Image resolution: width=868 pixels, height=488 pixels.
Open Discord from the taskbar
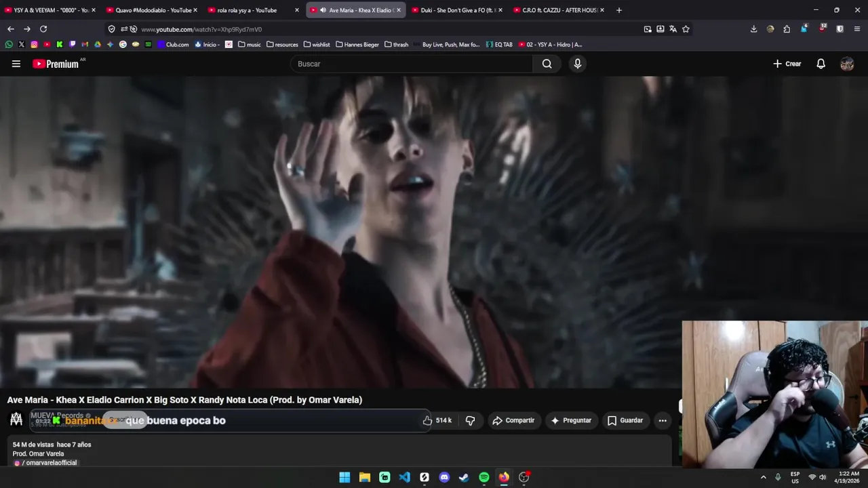(444, 477)
